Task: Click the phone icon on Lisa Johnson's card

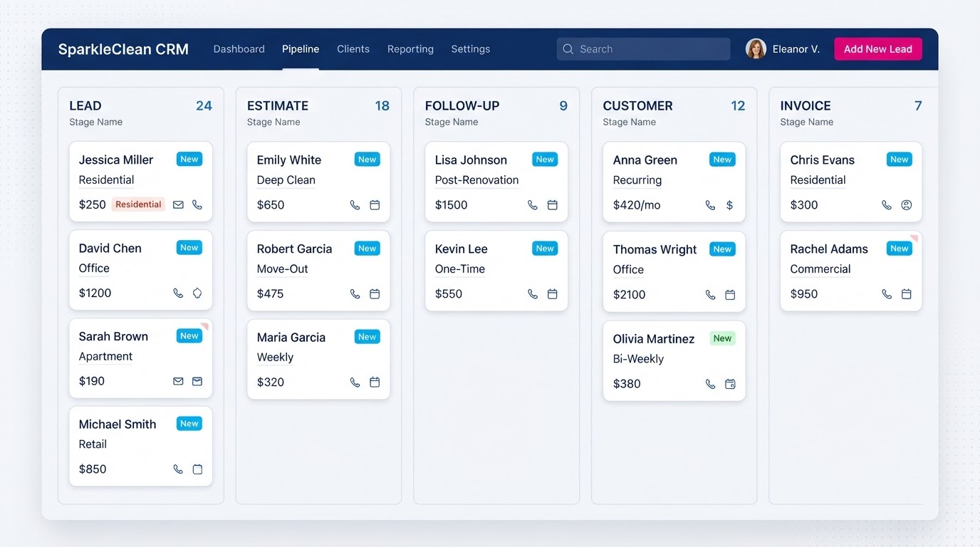Action: 533,205
